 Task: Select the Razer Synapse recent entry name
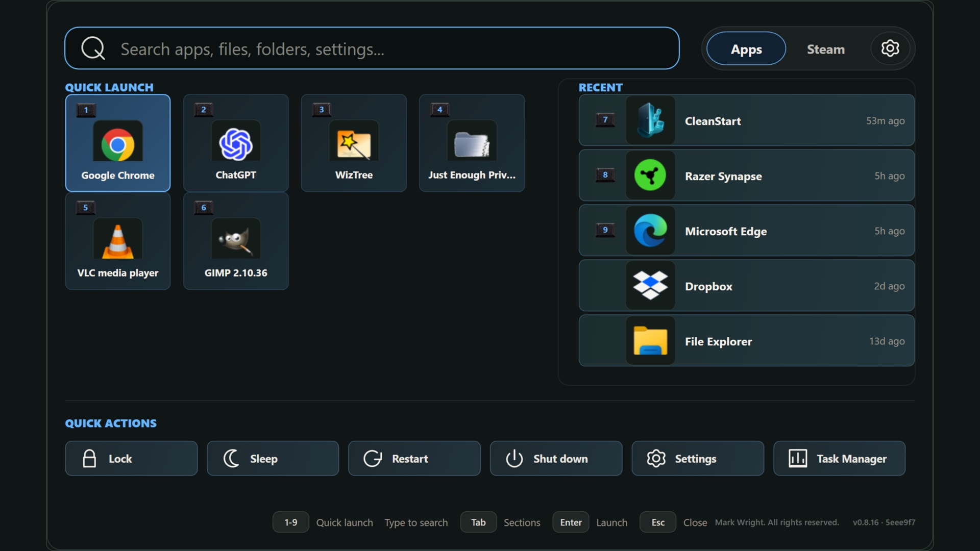pyautogui.click(x=723, y=176)
